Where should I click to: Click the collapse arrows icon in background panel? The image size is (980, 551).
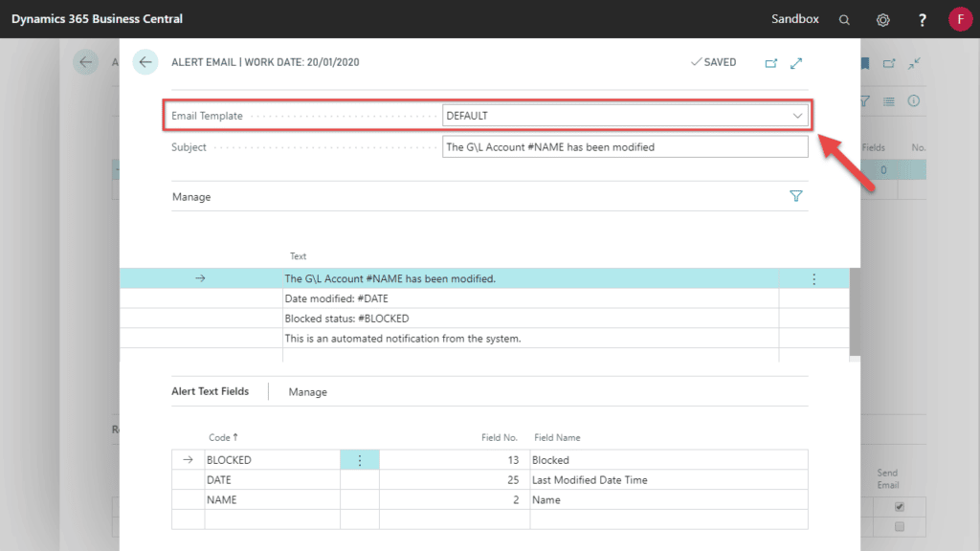point(914,63)
